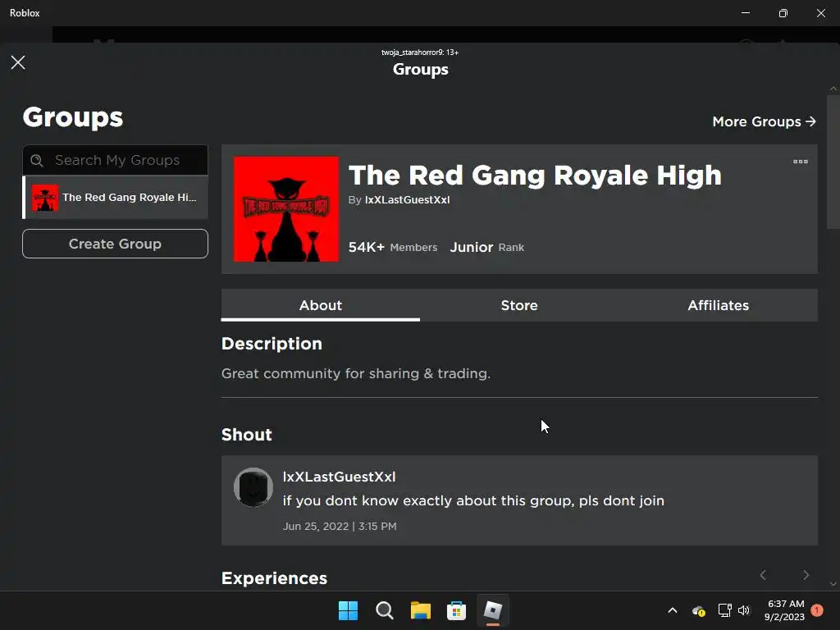Open Microsoft Store from taskbar

456,610
